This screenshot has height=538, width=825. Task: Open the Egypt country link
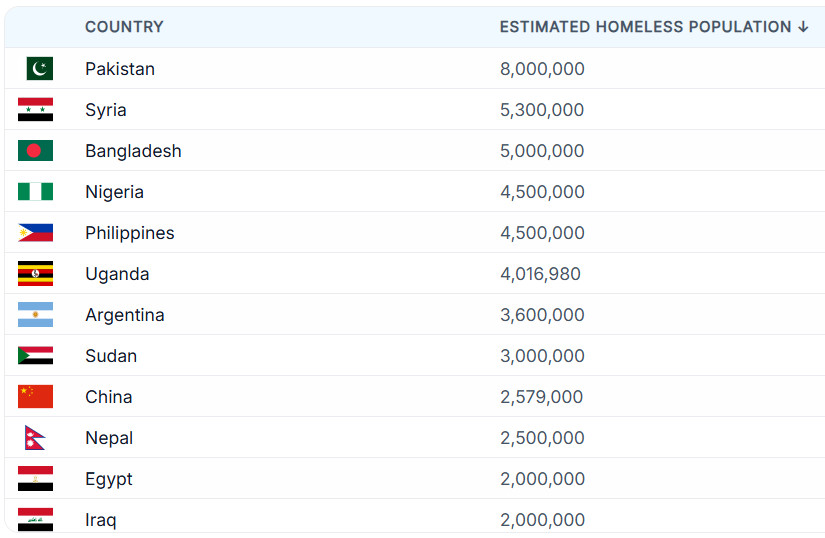click(109, 479)
